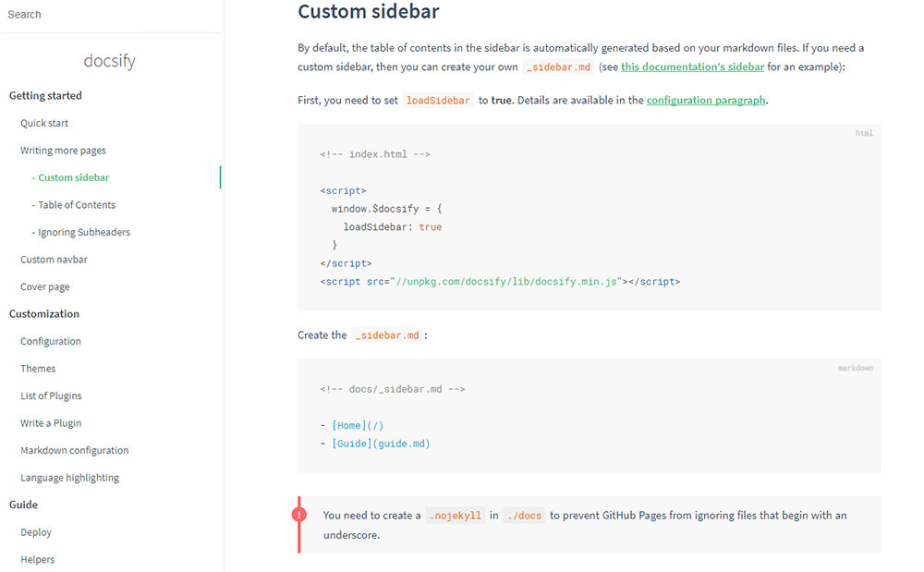Open Markdown configuration page
924x572 pixels.
pos(75,451)
